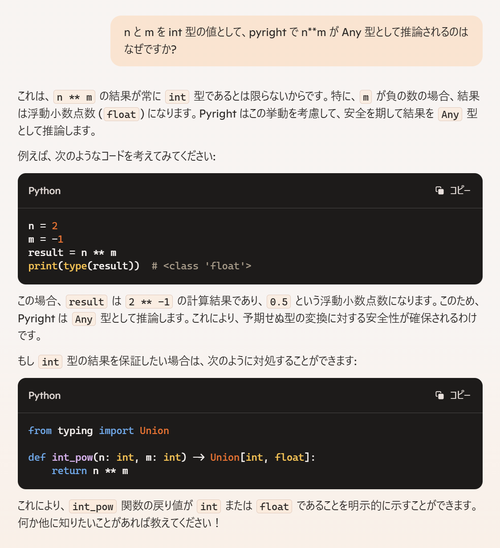Click the copy icon of the int_pow code block
This screenshot has height=548, width=500.
[x=440, y=395]
